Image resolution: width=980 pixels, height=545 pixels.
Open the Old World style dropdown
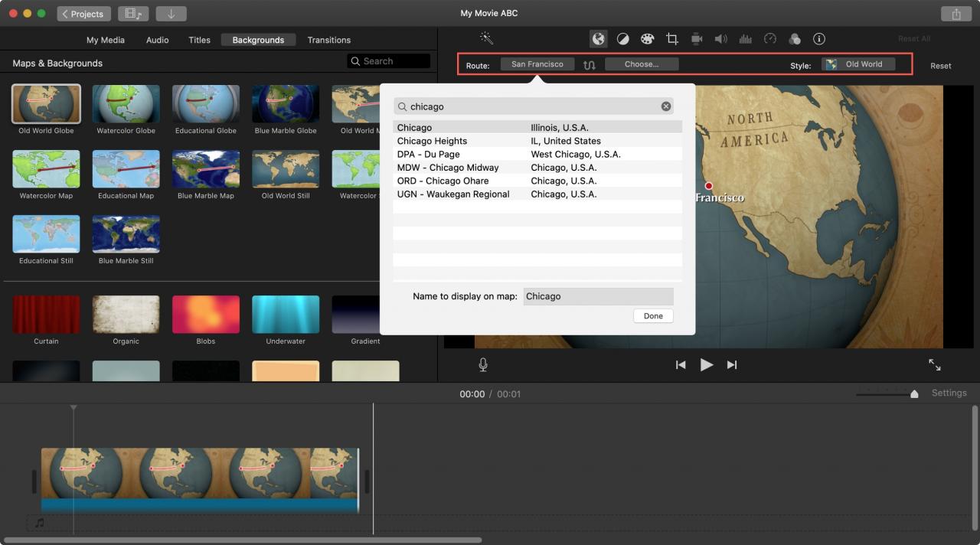[x=858, y=64]
